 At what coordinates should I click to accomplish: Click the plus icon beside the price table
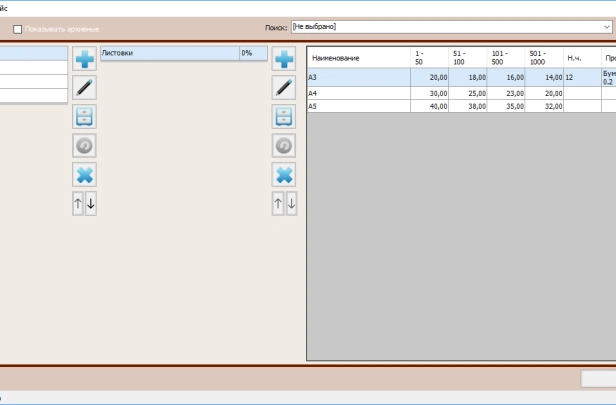point(285,59)
